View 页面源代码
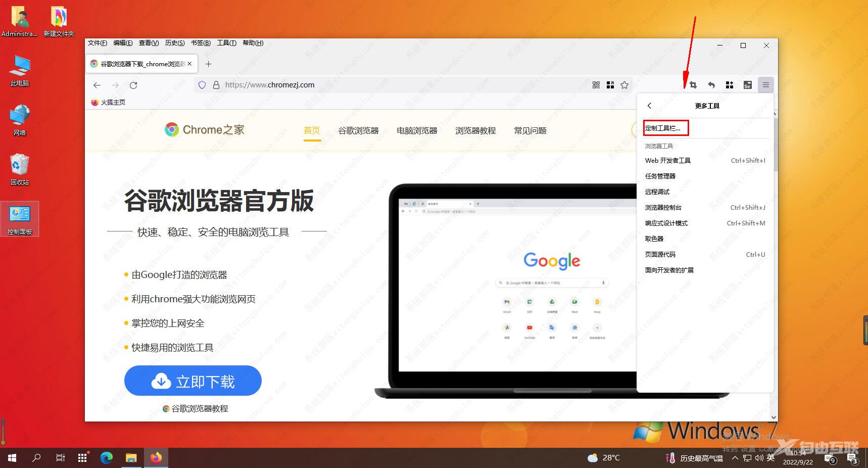868x468 pixels. click(x=705, y=254)
